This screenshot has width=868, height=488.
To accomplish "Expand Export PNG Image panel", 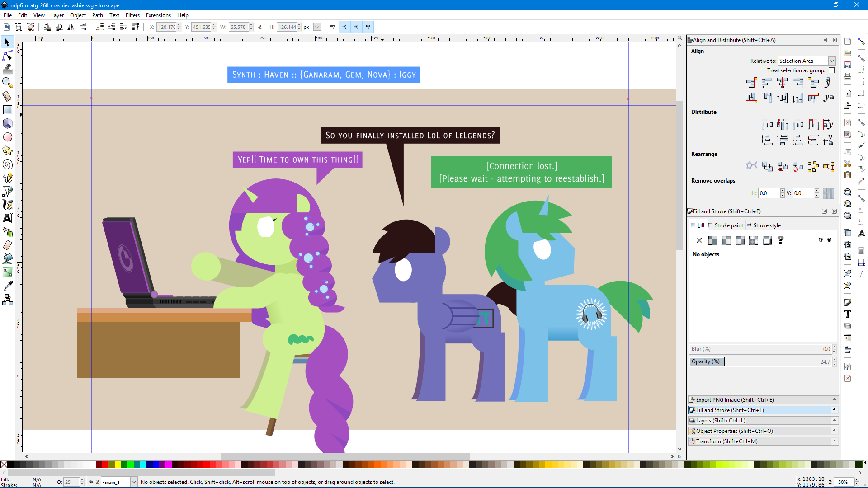I will point(764,400).
